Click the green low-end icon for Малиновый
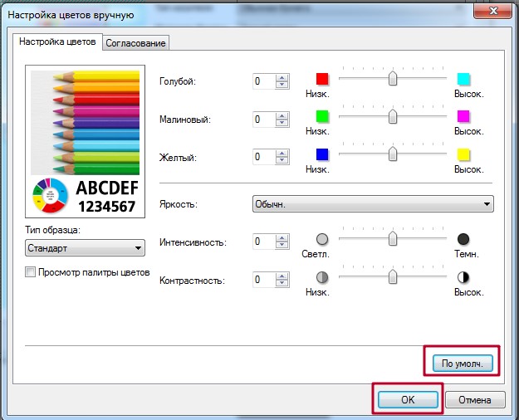519x420 pixels. 322,116
